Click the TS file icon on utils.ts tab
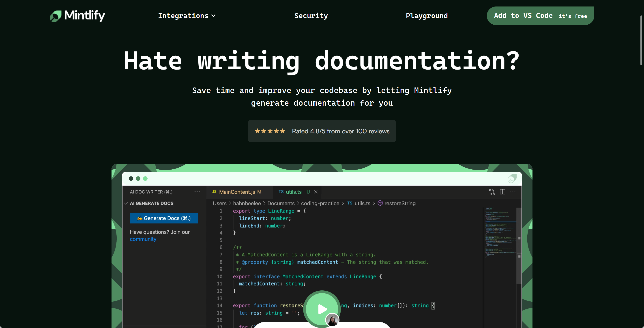The height and width of the screenshot is (328, 644). pos(281,192)
